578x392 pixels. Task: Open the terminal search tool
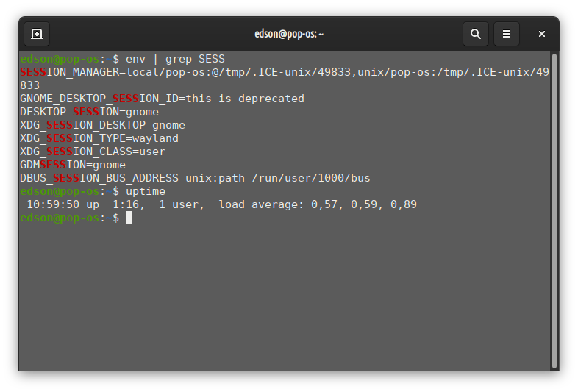476,34
